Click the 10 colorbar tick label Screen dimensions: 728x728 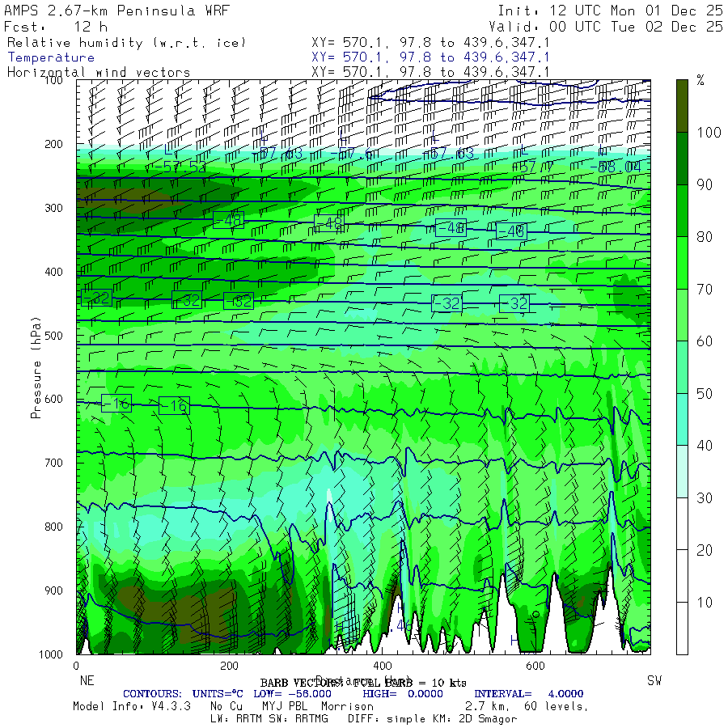tap(705, 603)
